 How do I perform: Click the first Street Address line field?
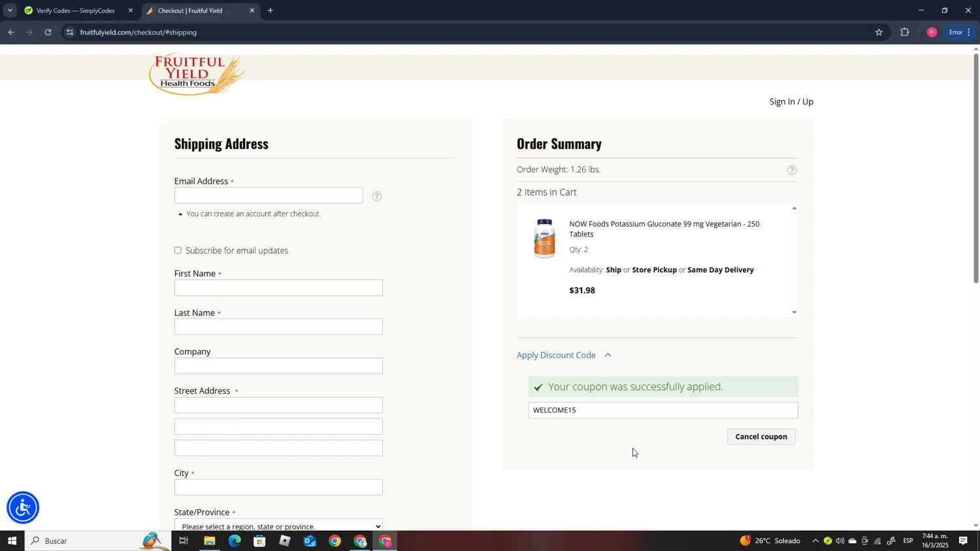pos(278,405)
